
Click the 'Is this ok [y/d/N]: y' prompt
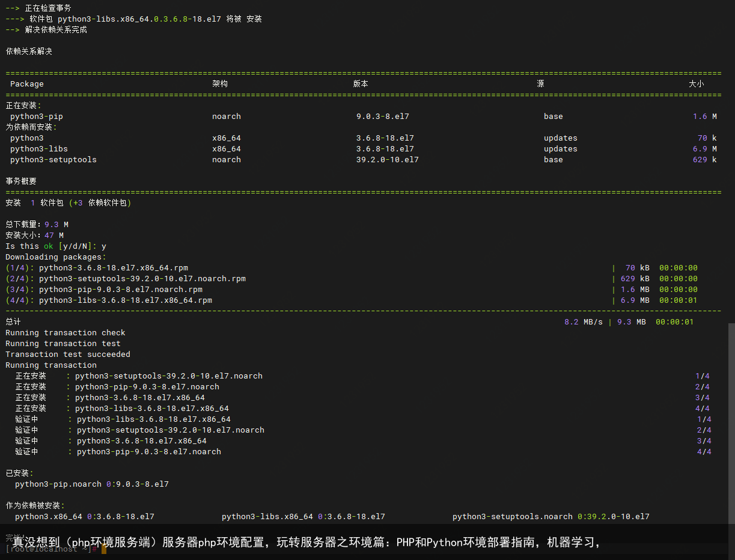(56, 246)
